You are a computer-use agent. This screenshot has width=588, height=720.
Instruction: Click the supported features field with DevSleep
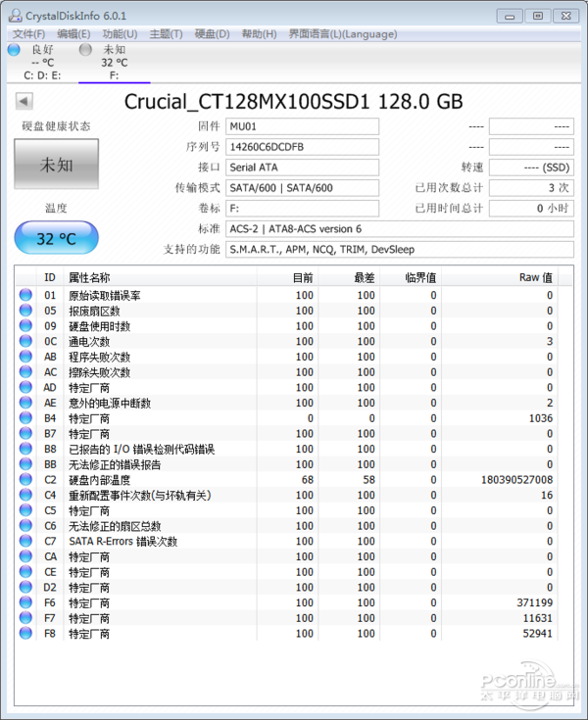point(400,250)
